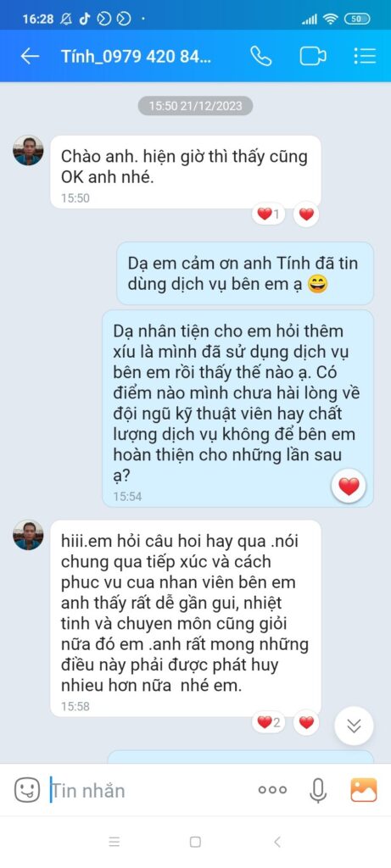The image size is (391, 868).
Task: View reaction count on 'Chào anh' message
Action: point(269,214)
